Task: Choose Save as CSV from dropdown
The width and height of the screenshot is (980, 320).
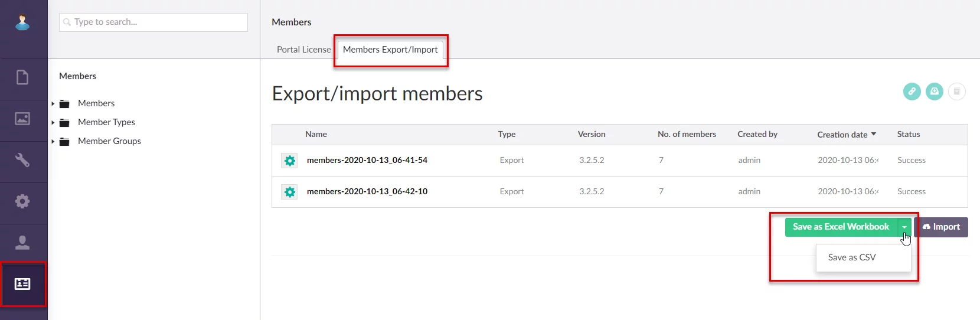Action: 851,257
